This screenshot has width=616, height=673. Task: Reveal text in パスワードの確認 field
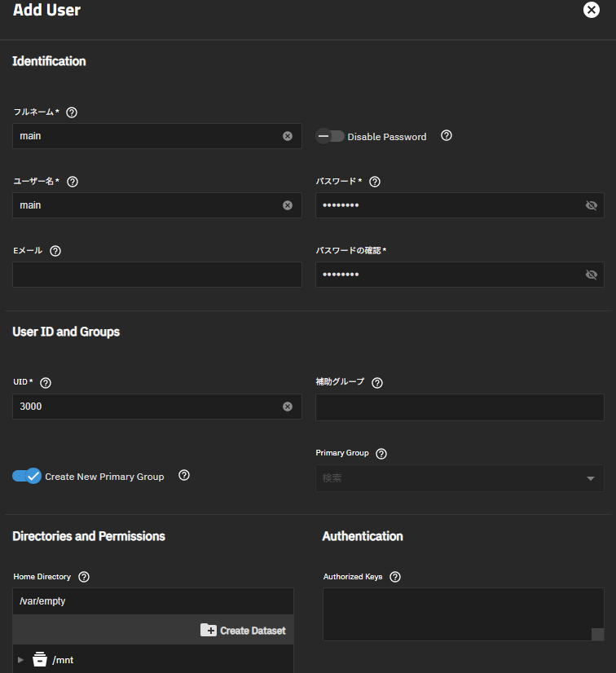point(592,275)
